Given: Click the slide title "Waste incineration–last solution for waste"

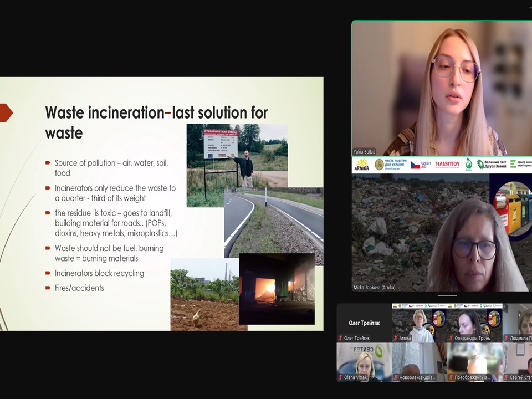Looking at the screenshot, I should 156,122.
